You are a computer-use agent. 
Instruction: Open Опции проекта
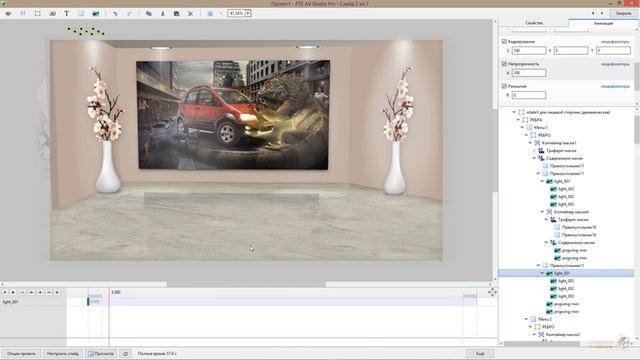[21, 353]
